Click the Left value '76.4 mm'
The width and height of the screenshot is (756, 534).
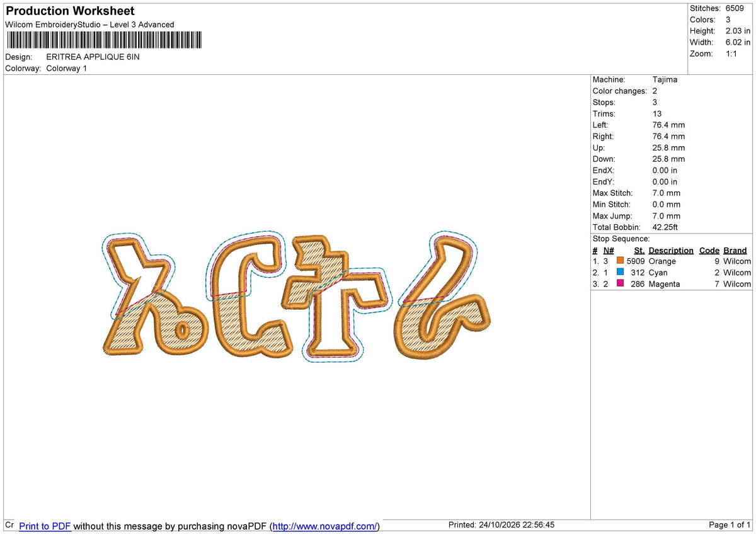668,125
